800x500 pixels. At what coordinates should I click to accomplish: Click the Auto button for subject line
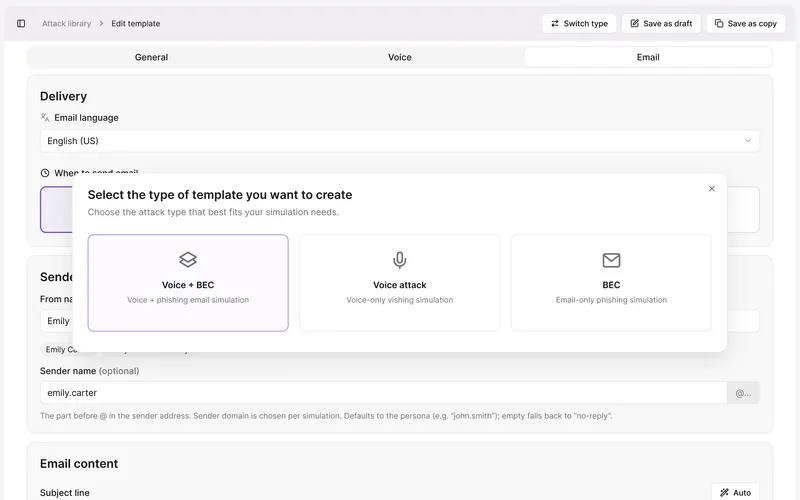pos(735,492)
